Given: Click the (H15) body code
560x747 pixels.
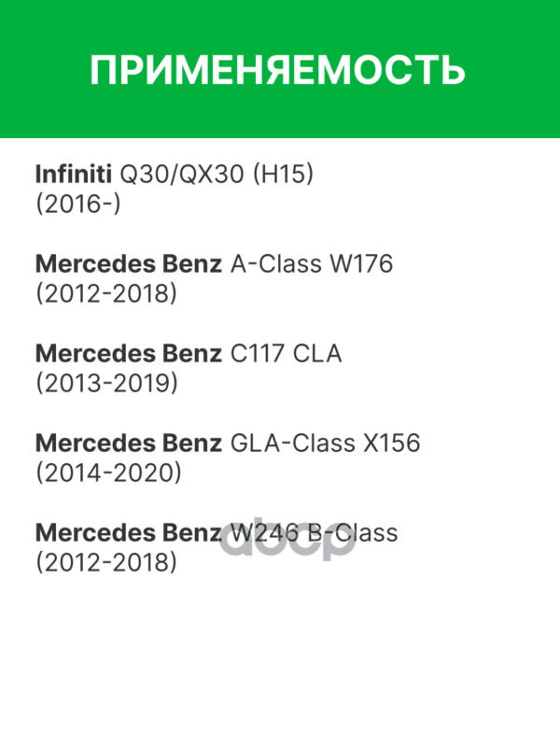Looking at the screenshot, I should click(281, 175).
